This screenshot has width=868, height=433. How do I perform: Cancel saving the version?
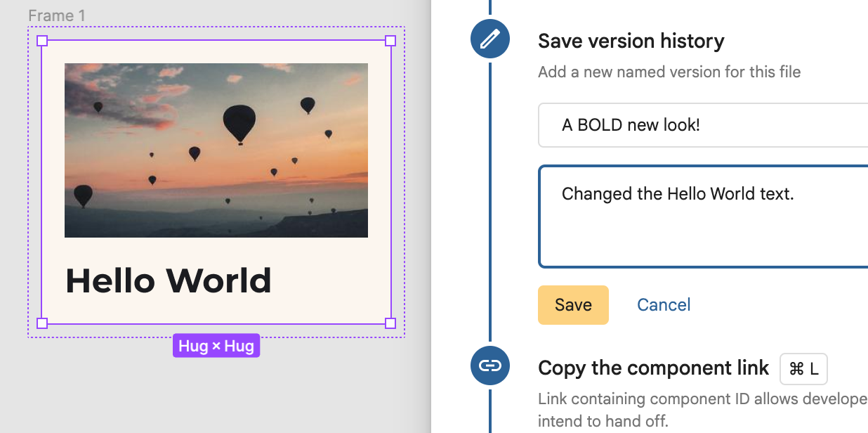(x=664, y=305)
